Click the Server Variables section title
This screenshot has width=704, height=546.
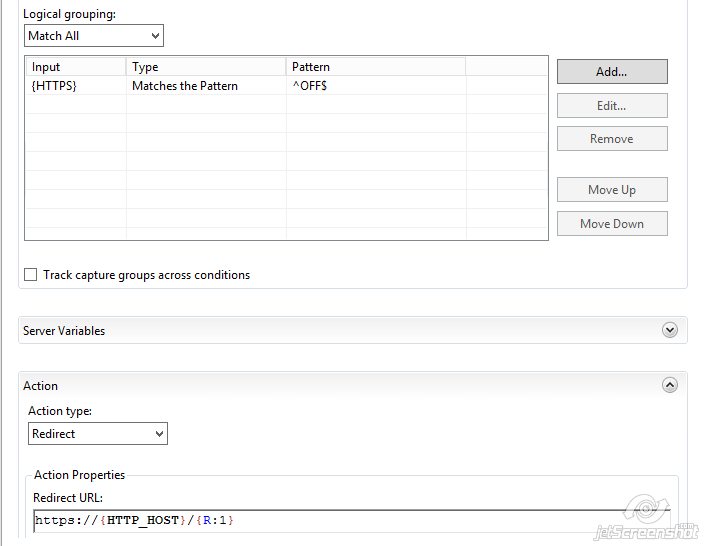coord(64,331)
